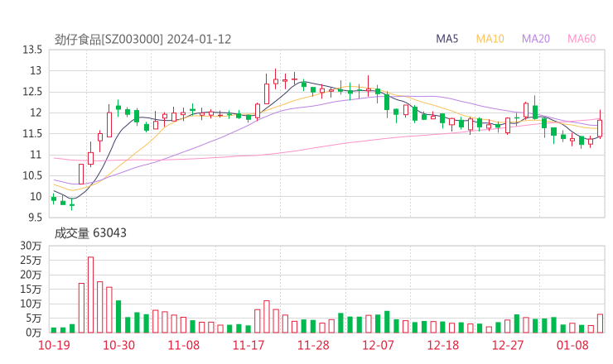The width and height of the screenshot is (613, 364).
Task: Click the 11.5 price axis label
Action: (x=32, y=133)
